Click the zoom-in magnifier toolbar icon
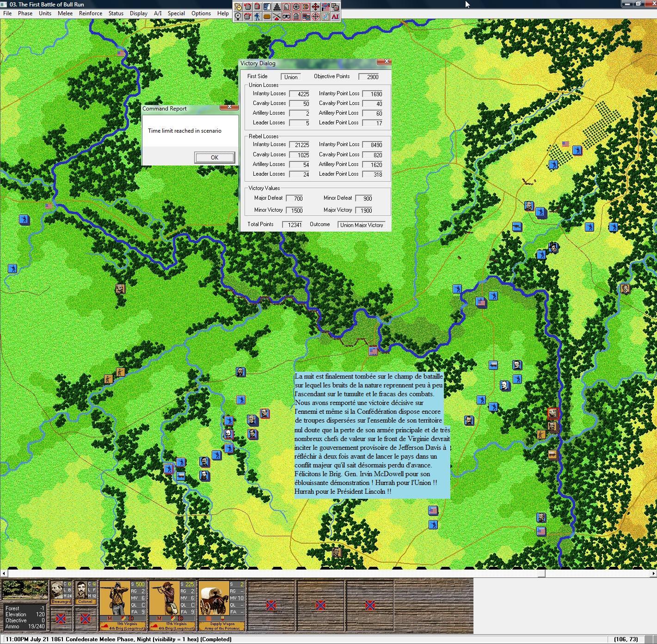Image resolution: width=657 pixels, height=644 pixels. (238, 17)
